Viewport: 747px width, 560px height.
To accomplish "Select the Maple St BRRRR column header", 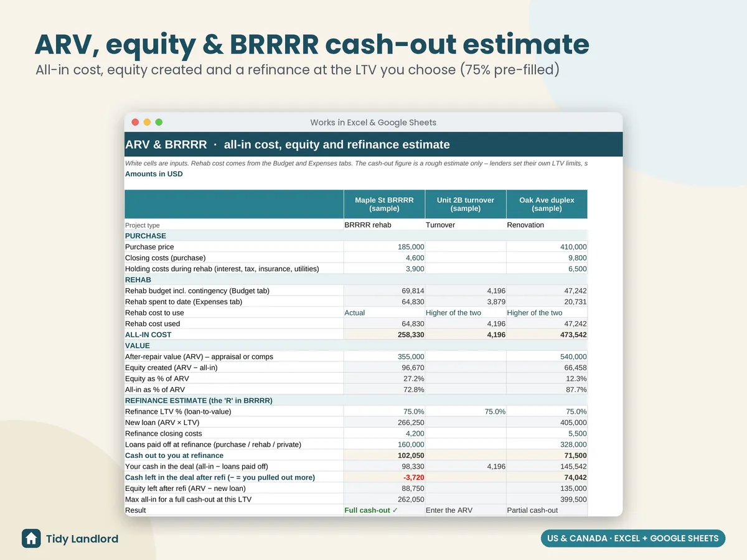I will tap(384, 204).
